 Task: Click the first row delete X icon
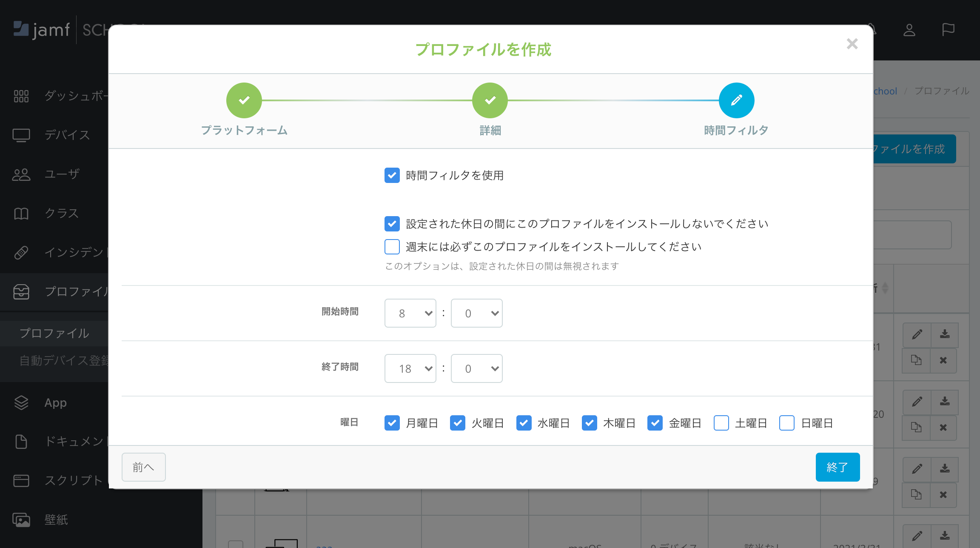click(x=943, y=360)
